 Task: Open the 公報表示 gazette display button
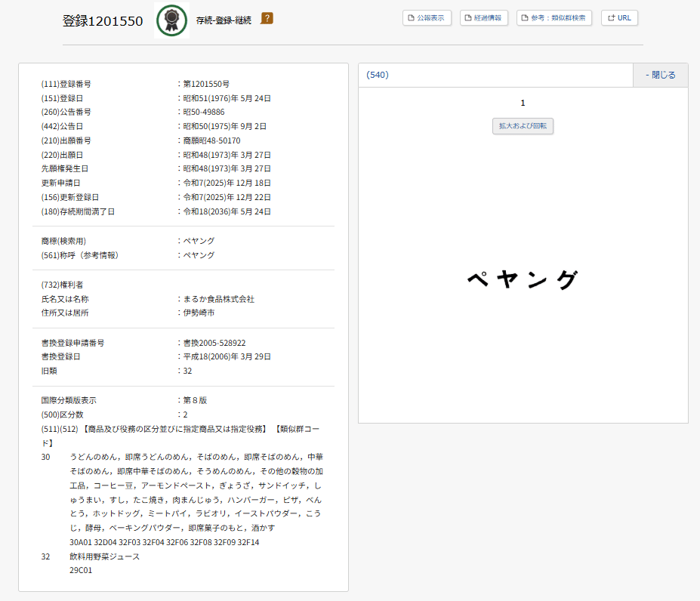427,18
